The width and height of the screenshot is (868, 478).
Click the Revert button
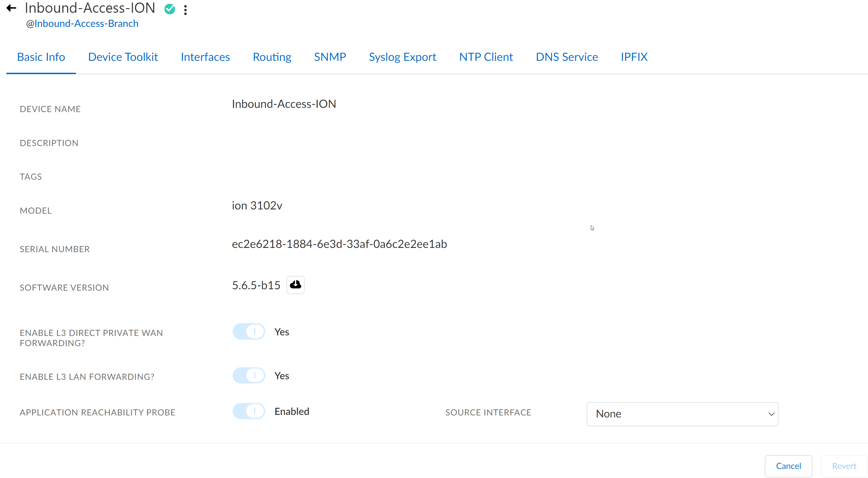tap(844, 466)
